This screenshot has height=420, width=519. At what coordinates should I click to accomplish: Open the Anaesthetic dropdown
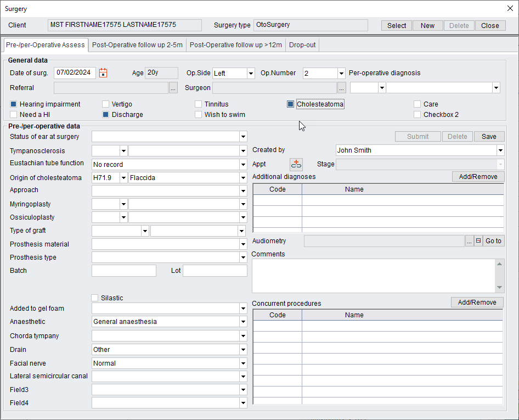(x=243, y=322)
